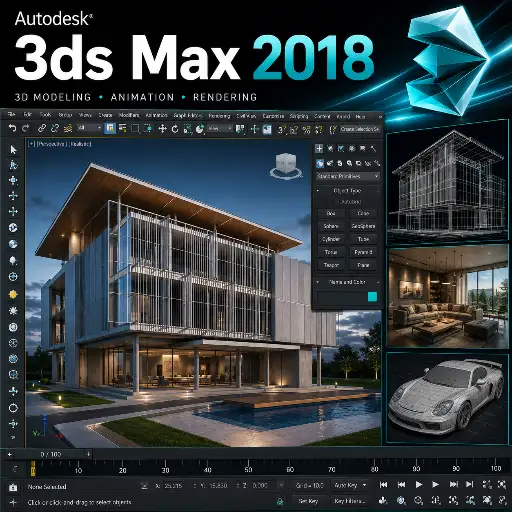Open the File menu
This screenshot has width=512, height=512.
pyautogui.click(x=12, y=115)
